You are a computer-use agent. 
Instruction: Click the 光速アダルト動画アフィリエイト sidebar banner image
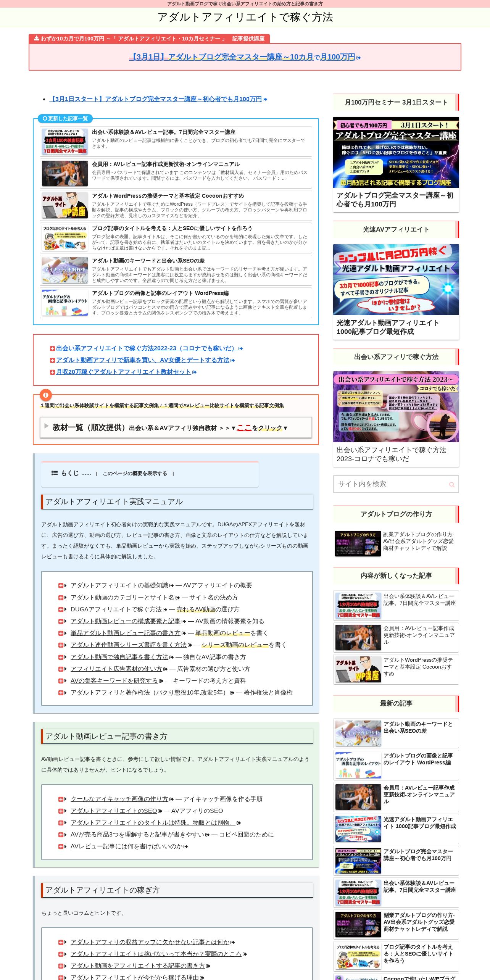[396, 279]
